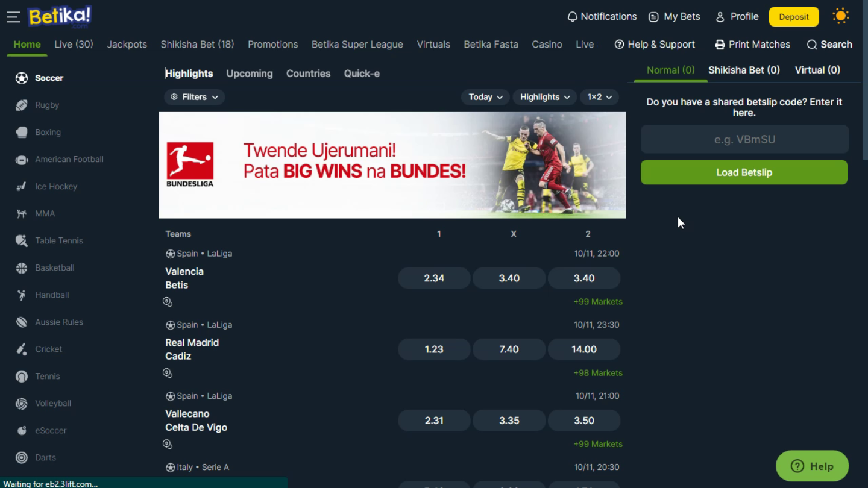Select the Ice Hockey sidebar icon
The height and width of the screenshot is (488, 868).
click(22, 186)
